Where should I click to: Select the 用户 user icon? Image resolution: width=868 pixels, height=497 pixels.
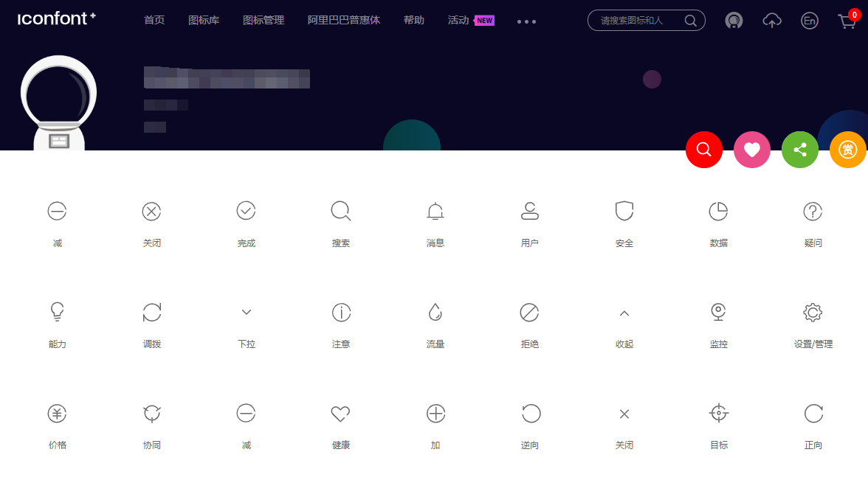pyautogui.click(x=529, y=211)
